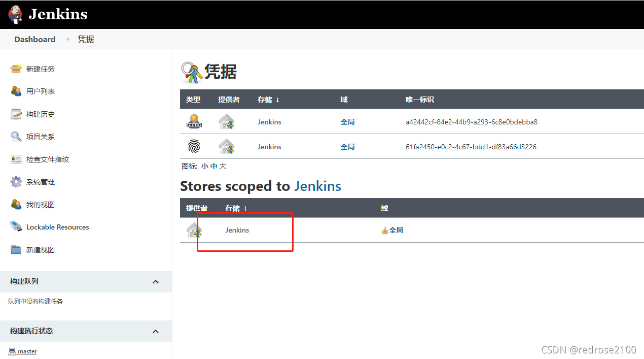Open the master node link
644x359 pixels.
click(27, 351)
